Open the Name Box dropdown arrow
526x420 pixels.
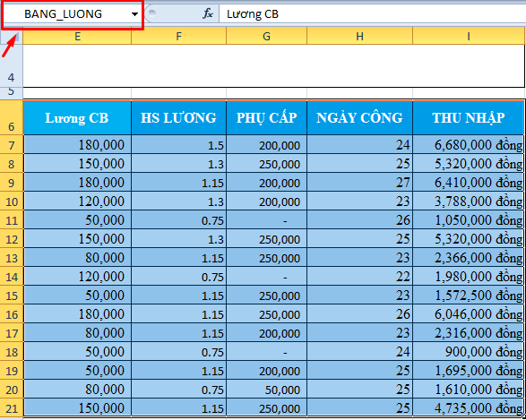(134, 14)
